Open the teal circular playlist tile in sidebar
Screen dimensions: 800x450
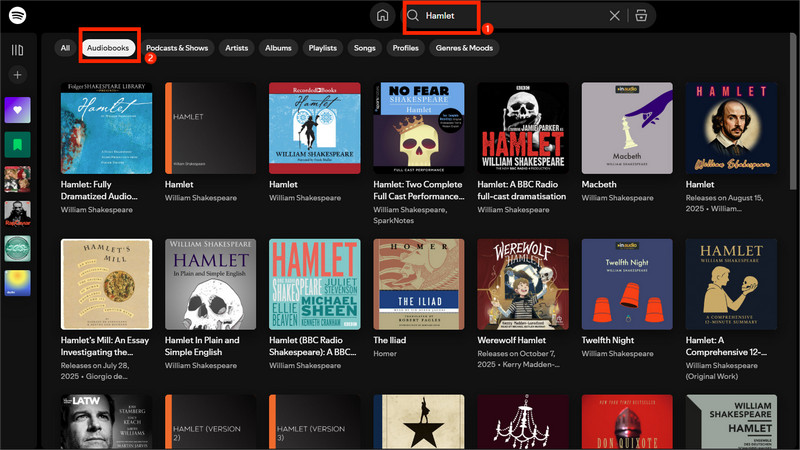[x=17, y=248]
